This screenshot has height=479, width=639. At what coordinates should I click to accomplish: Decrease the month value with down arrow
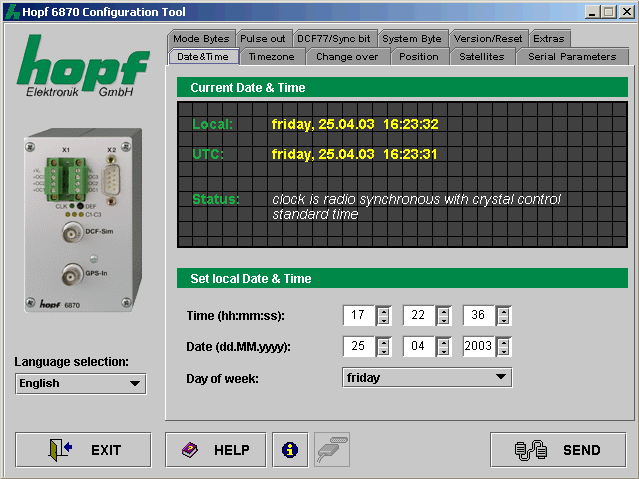coord(443,351)
